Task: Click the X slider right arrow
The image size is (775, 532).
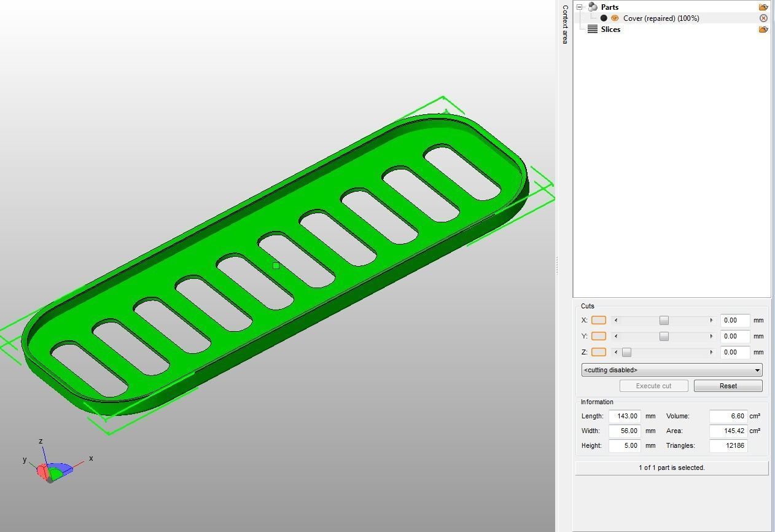Action: pos(711,320)
